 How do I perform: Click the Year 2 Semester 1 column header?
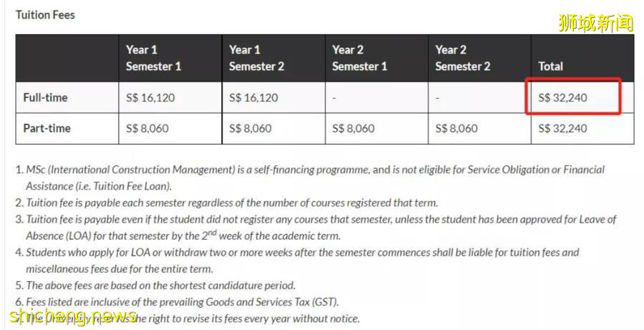point(359,58)
